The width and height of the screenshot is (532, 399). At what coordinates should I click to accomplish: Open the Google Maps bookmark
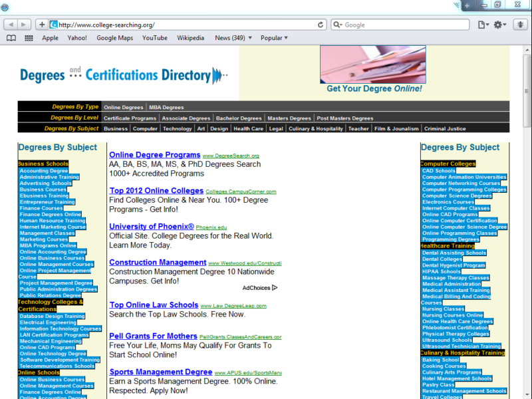[x=114, y=38]
